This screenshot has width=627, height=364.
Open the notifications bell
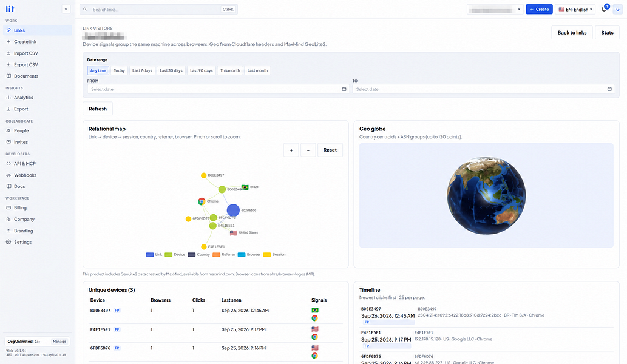(604, 9)
